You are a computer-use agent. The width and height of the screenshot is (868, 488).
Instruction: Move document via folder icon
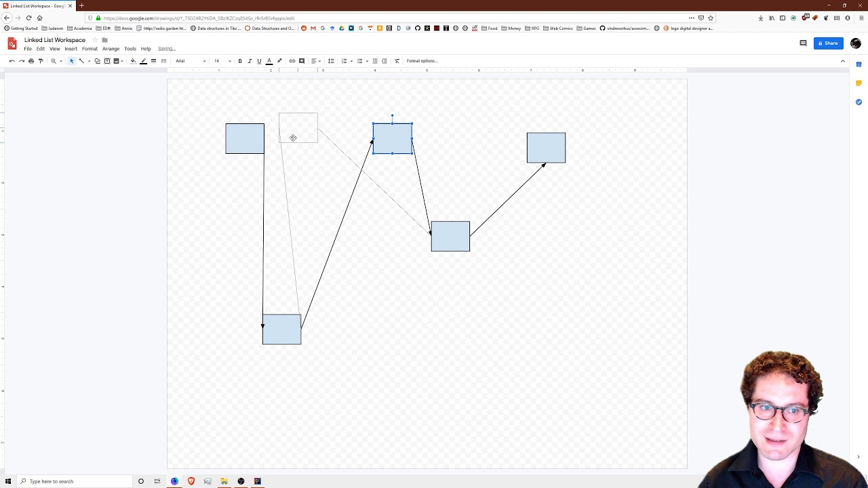click(x=104, y=40)
